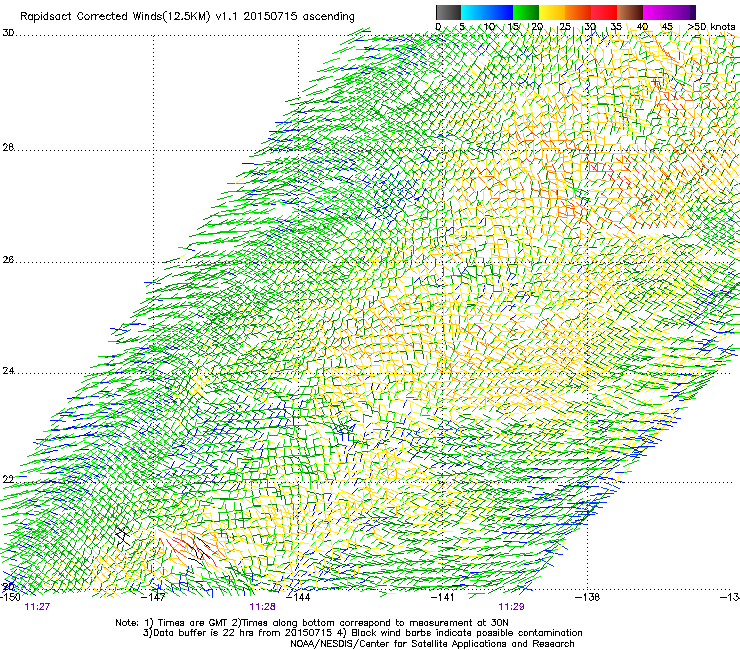Click the longitude label -150
The image size is (740, 650).
click(9, 597)
